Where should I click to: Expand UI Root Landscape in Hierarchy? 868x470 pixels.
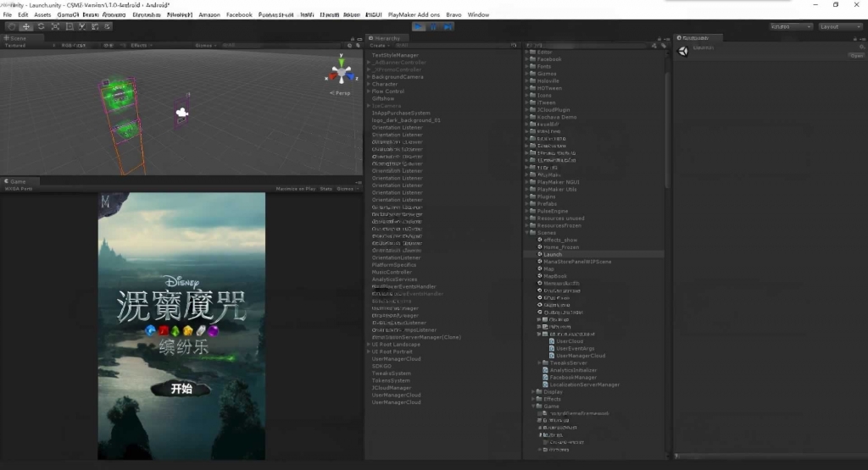coord(369,344)
